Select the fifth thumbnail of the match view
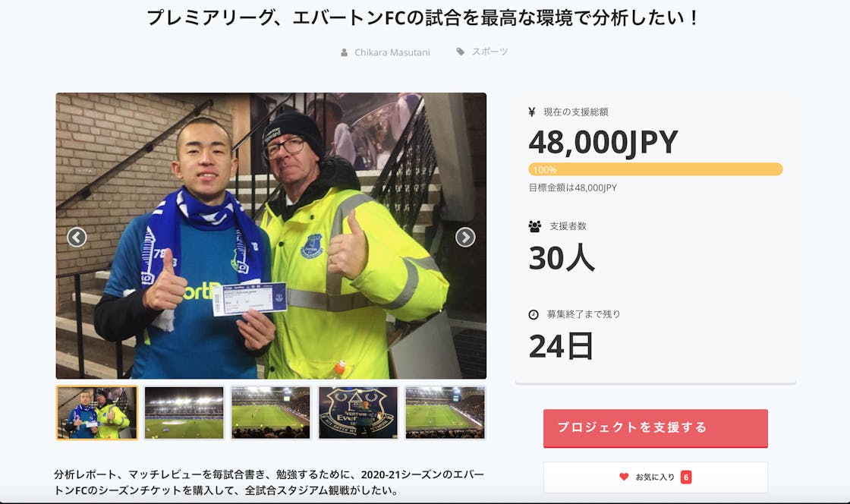 [445, 412]
